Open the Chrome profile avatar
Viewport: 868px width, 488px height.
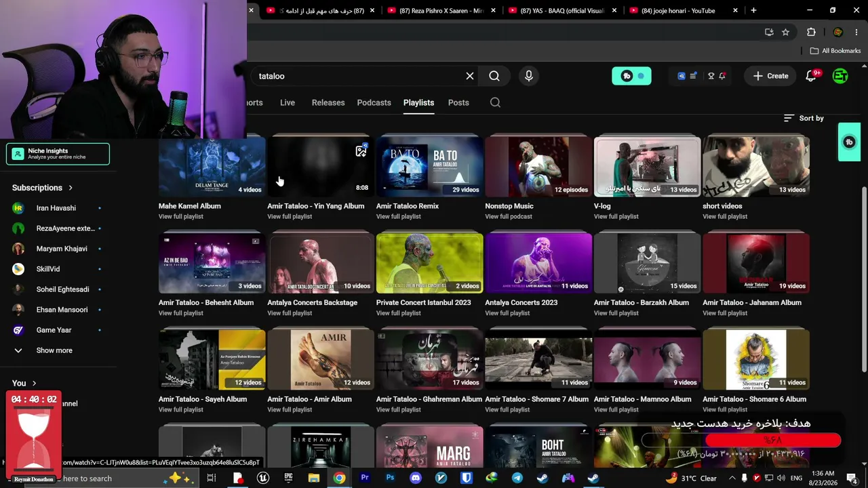click(838, 32)
